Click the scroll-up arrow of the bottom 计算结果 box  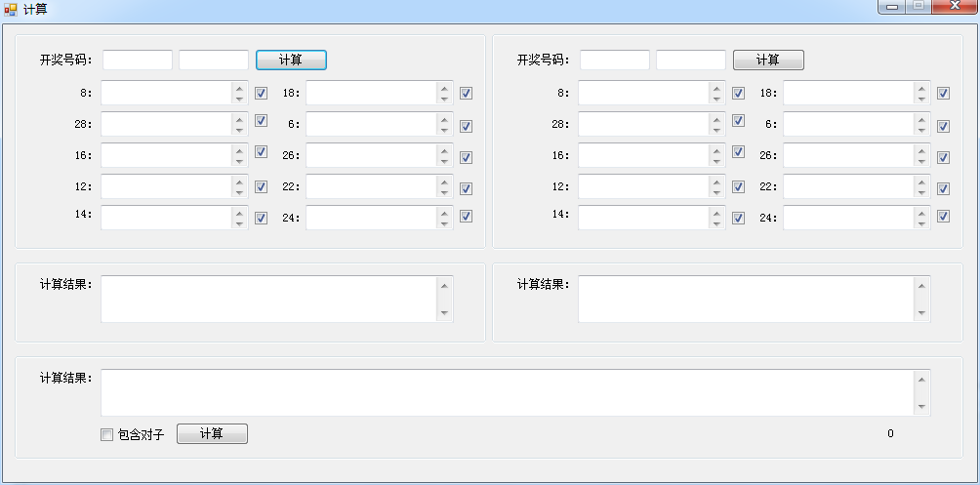click(x=922, y=379)
